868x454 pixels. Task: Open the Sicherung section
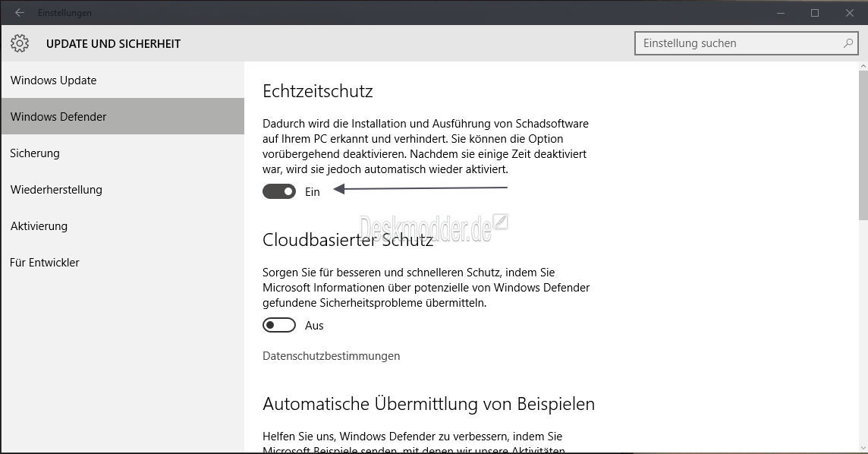[122, 153]
